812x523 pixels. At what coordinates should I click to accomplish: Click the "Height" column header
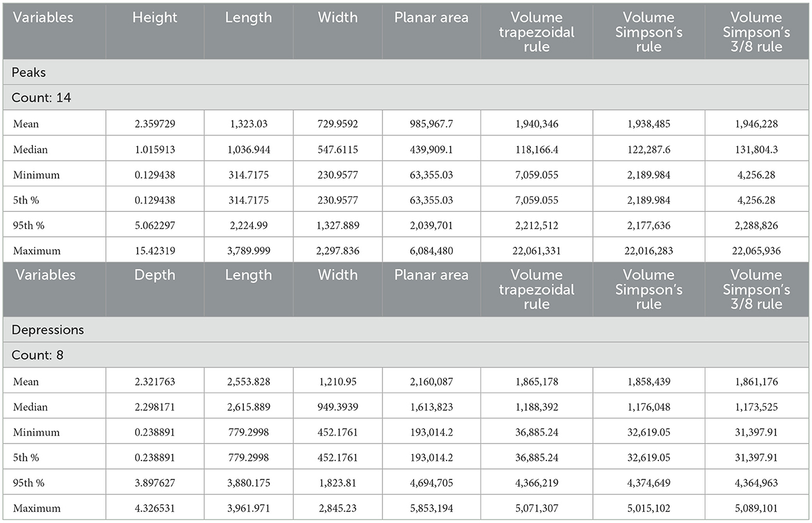155,18
